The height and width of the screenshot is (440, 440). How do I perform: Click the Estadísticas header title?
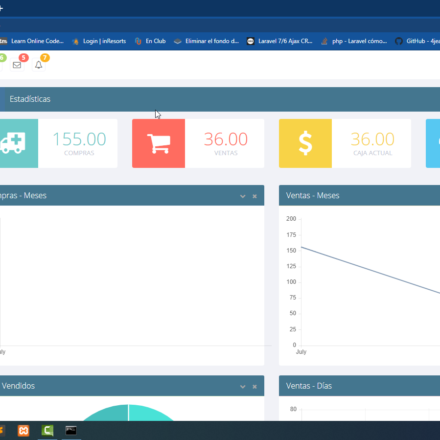tap(30, 99)
